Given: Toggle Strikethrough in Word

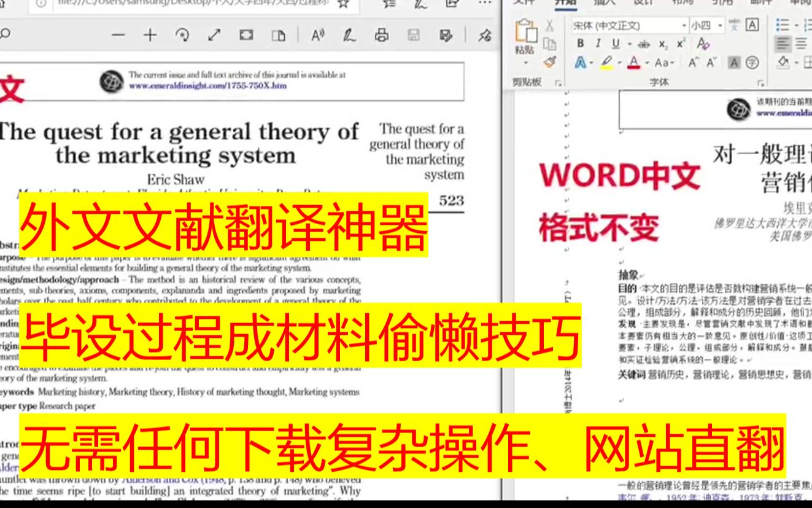Looking at the screenshot, I should [644, 44].
